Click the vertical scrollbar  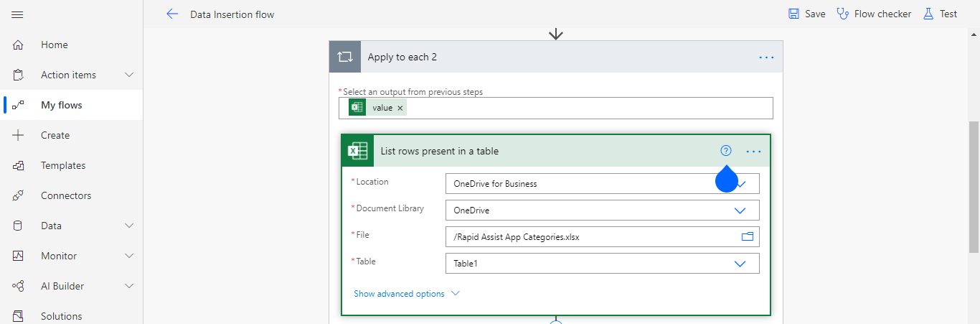coord(974,187)
